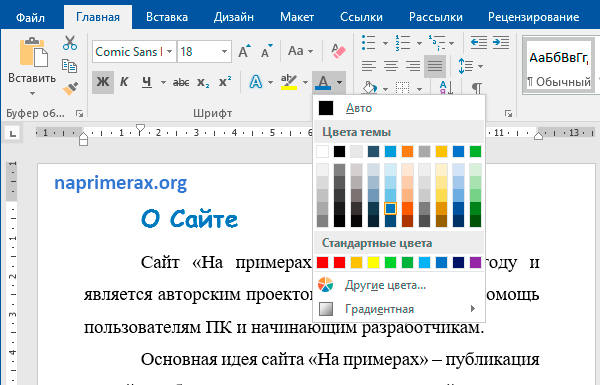
Task: Open the Ссылки tab
Action: pos(361,17)
